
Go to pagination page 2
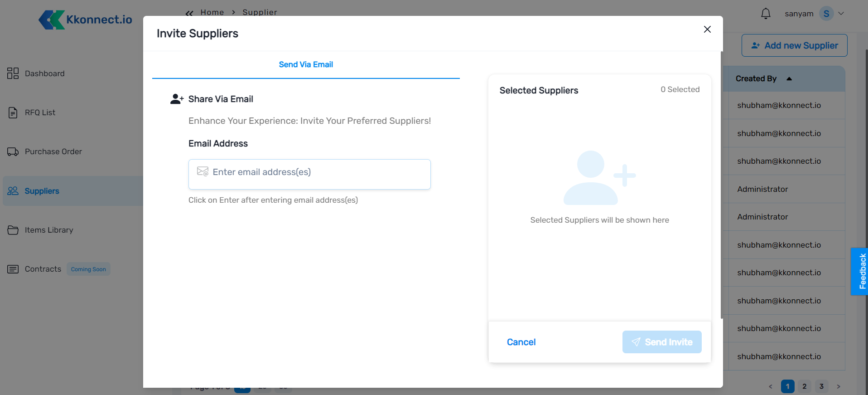(x=804, y=386)
